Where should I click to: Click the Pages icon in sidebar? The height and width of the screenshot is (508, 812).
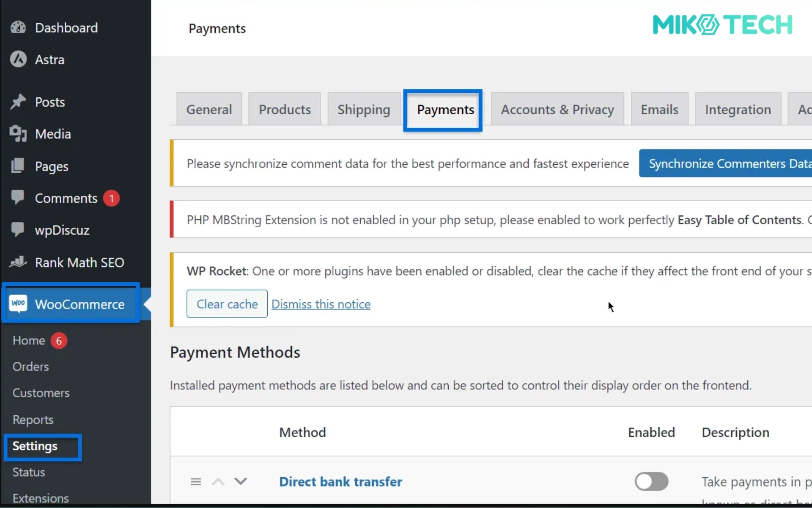coord(18,166)
